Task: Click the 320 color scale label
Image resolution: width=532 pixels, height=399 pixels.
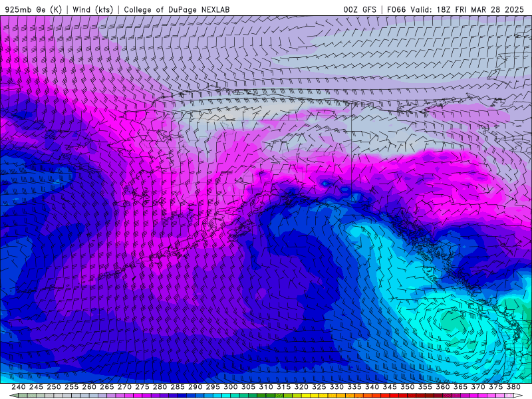Action: point(301,387)
